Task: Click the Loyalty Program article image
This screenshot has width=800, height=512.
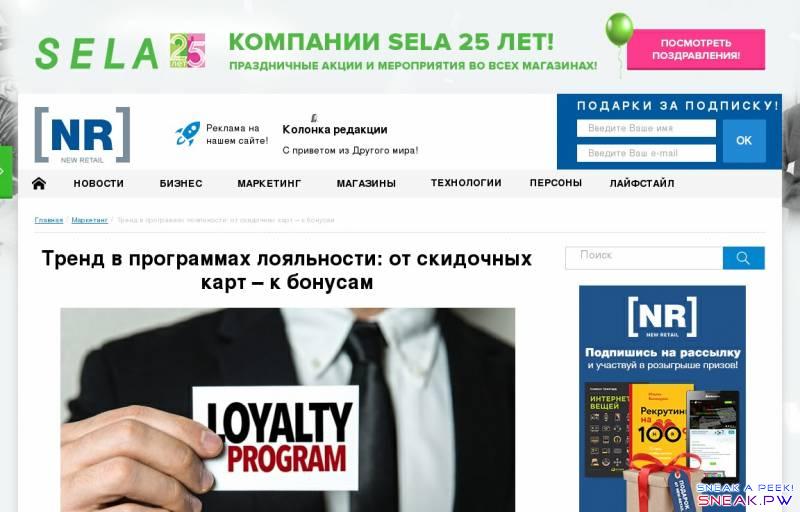Action: (288, 409)
